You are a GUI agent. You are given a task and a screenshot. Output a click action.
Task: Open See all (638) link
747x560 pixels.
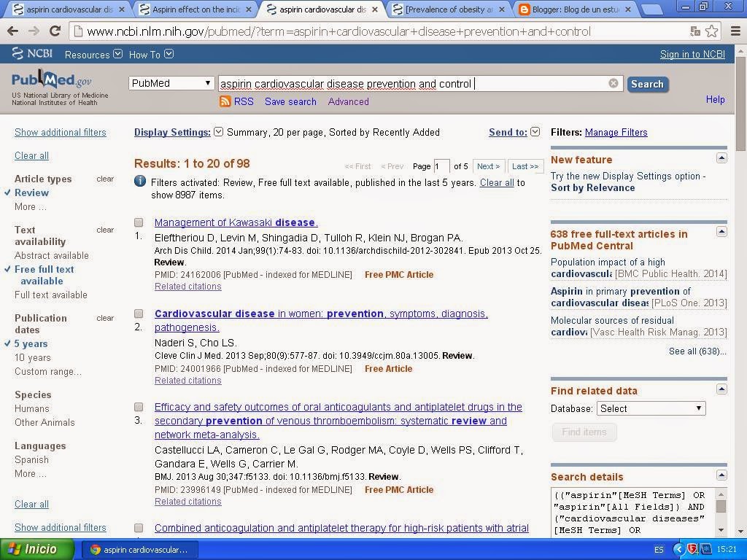(697, 351)
